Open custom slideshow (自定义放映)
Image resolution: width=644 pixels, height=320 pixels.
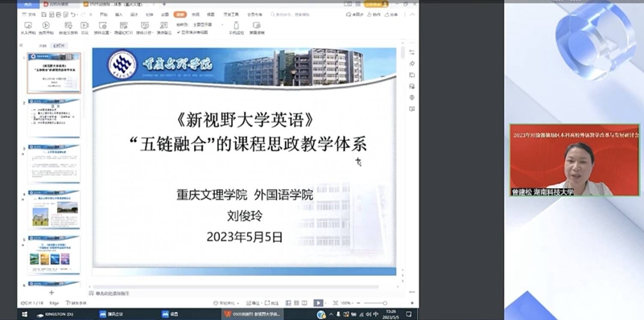click(x=68, y=28)
